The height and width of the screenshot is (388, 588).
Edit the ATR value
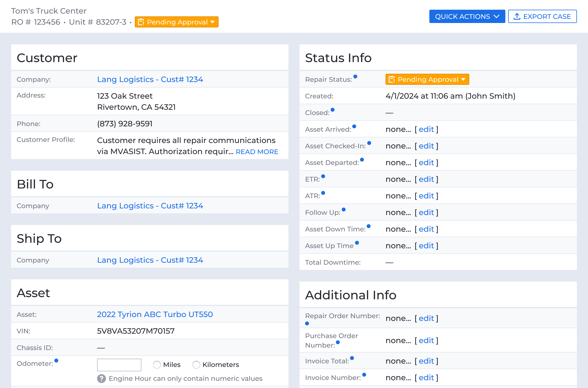[x=426, y=196]
